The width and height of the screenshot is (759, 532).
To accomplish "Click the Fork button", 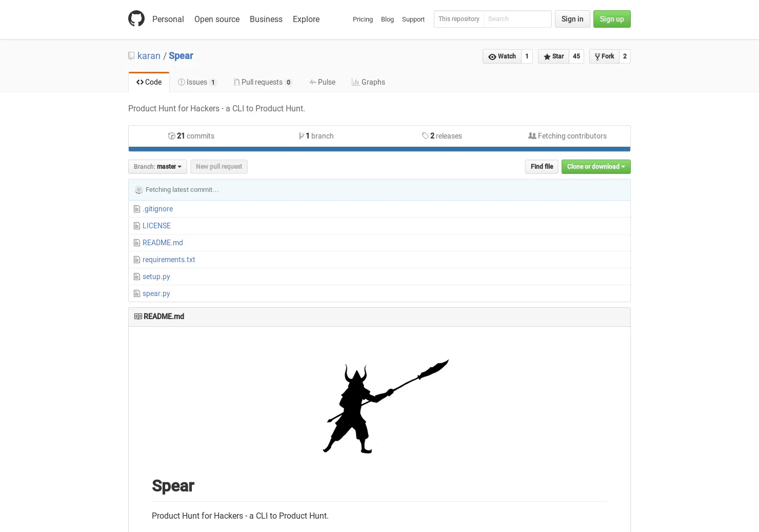I will (x=604, y=56).
